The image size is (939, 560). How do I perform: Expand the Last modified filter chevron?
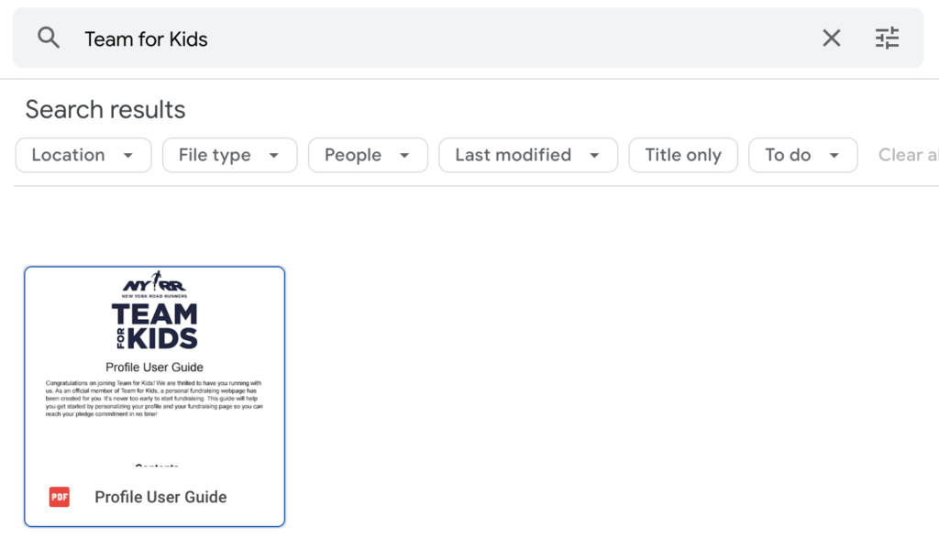pos(594,155)
